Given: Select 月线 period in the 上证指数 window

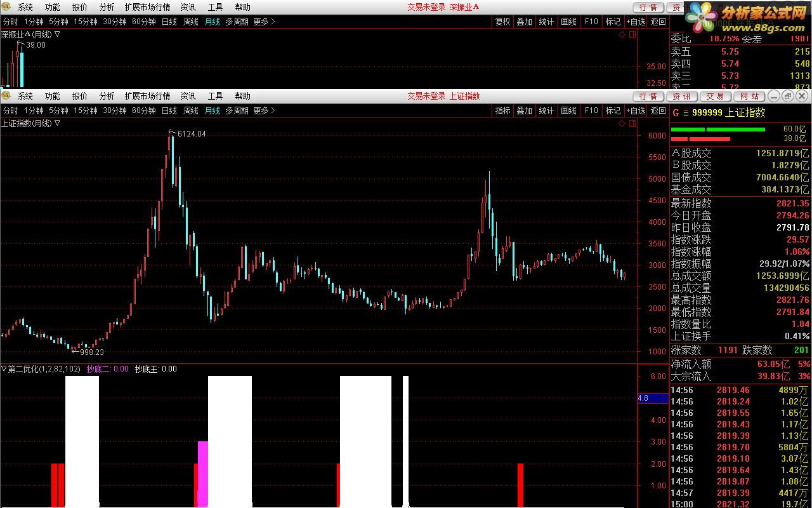Looking at the screenshot, I should 212,110.
